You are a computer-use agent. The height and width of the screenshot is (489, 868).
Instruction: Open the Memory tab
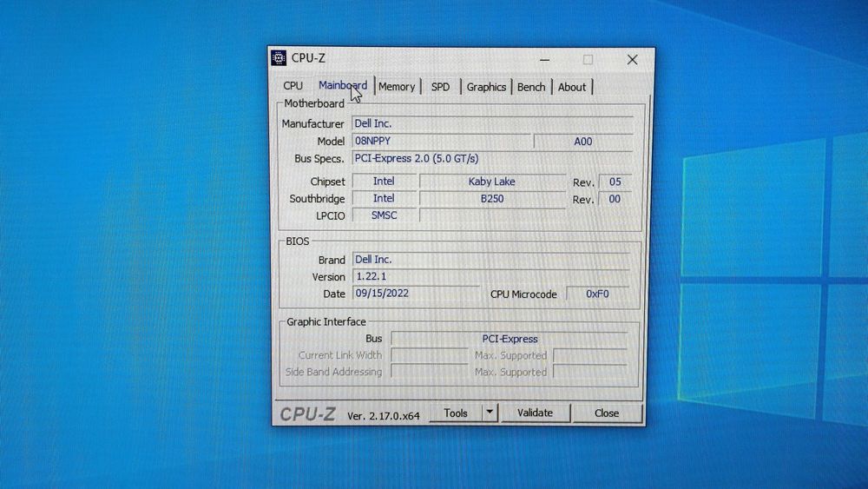[397, 87]
